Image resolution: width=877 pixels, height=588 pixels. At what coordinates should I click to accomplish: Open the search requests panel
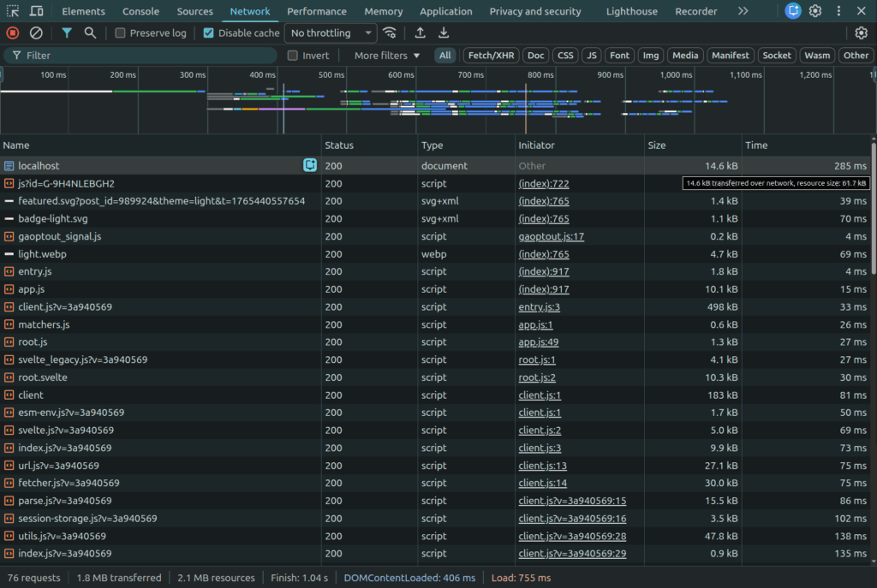pyautogui.click(x=89, y=33)
